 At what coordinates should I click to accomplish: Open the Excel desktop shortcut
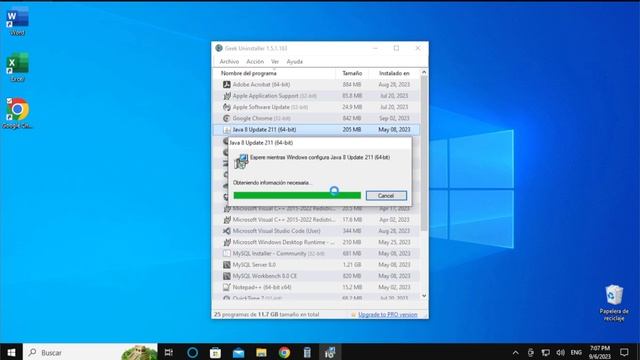(17, 67)
